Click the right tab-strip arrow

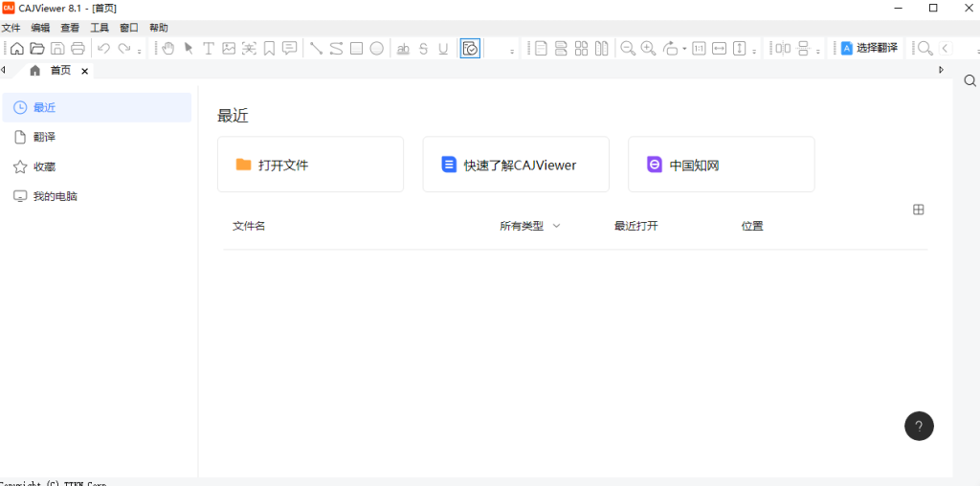pos(942,70)
